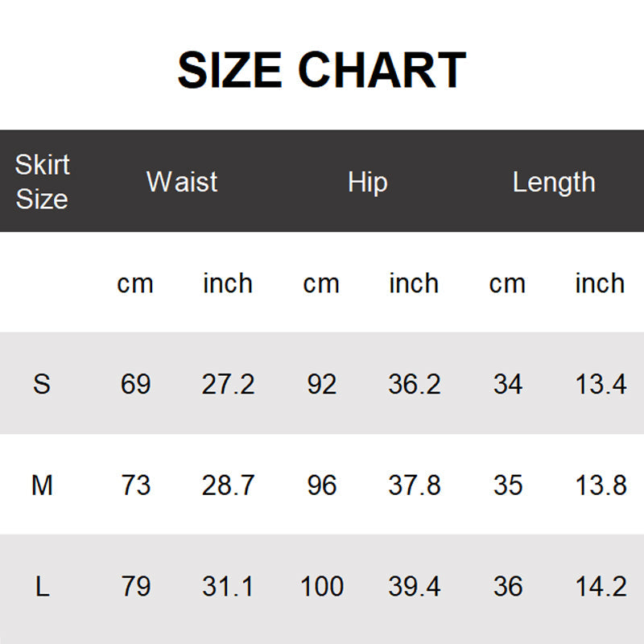Click the Skirt Size header cell
Viewport: 644px width, 644px height.
42,182
